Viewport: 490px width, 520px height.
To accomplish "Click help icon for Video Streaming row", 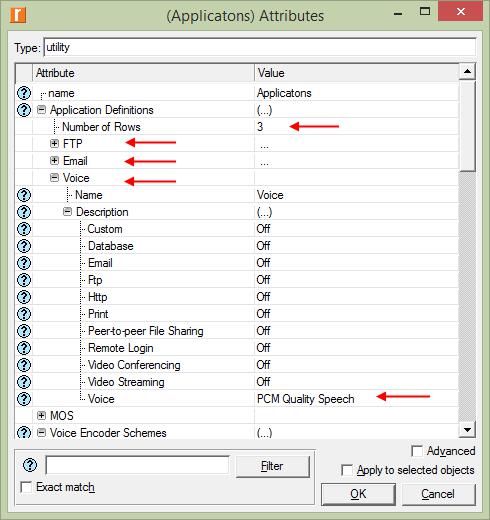I will pyautogui.click(x=24, y=382).
